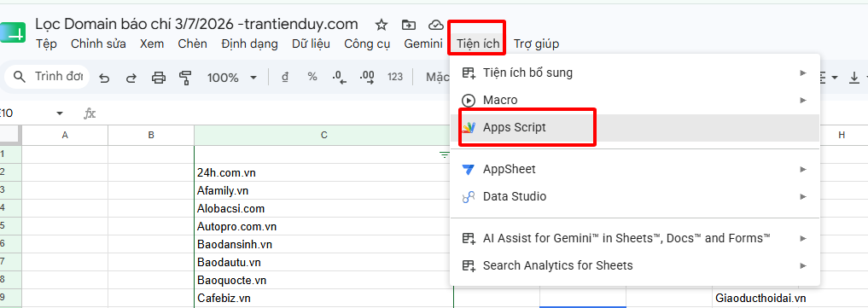Open more number formats (123)

tap(395, 77)
